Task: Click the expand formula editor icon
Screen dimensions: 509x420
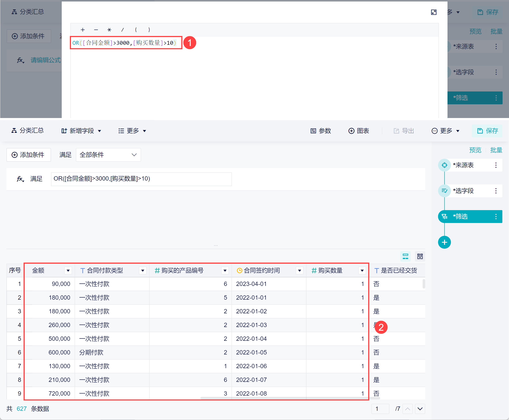Action: [x=434, y=12]
